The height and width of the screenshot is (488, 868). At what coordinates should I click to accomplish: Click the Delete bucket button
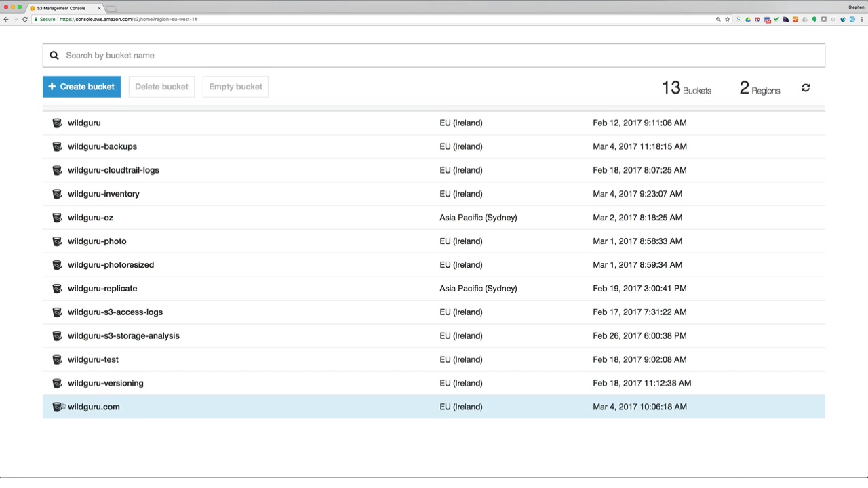pyautogui.click(x=161, y=87)
